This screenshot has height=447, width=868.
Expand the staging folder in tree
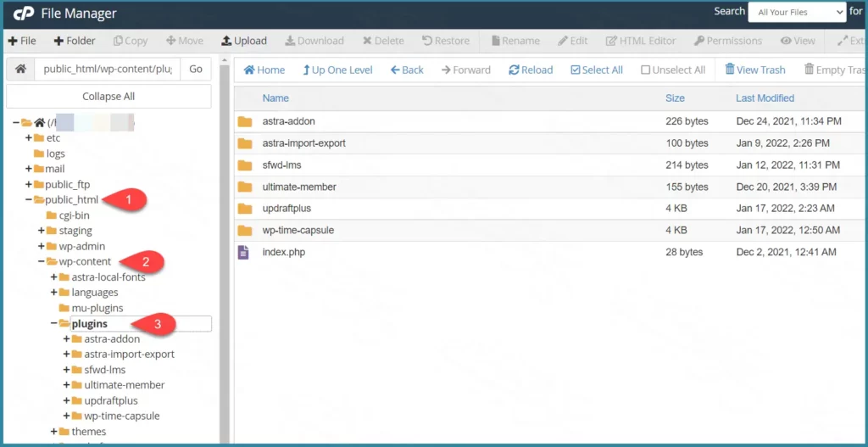(x=42, y=231)
